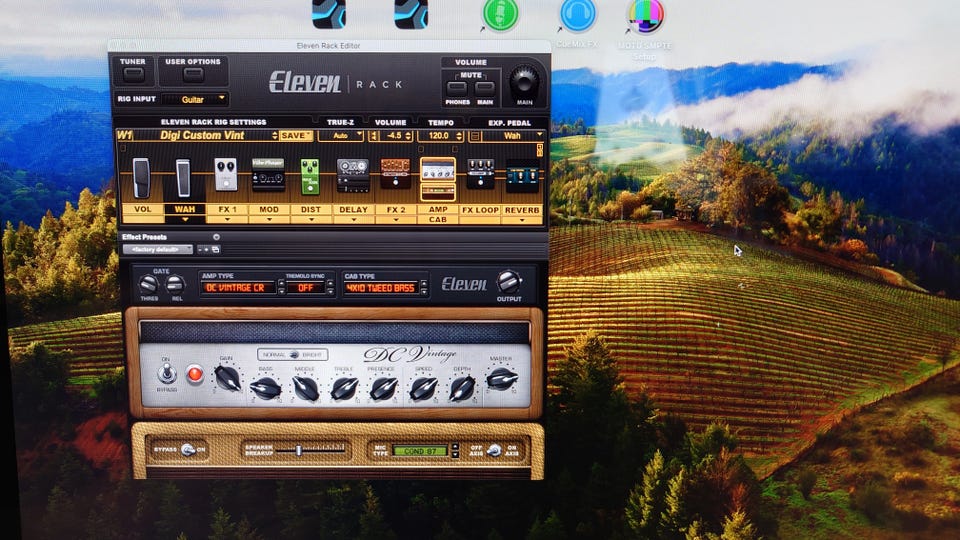Open the TRUE-Z Auto dropdown
960x540 pixels.
point(341,136)
